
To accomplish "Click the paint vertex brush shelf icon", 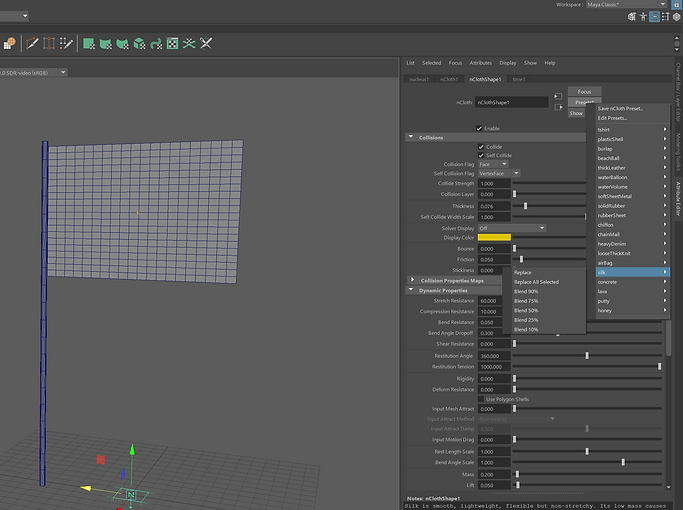I will [x=66, y=44].
